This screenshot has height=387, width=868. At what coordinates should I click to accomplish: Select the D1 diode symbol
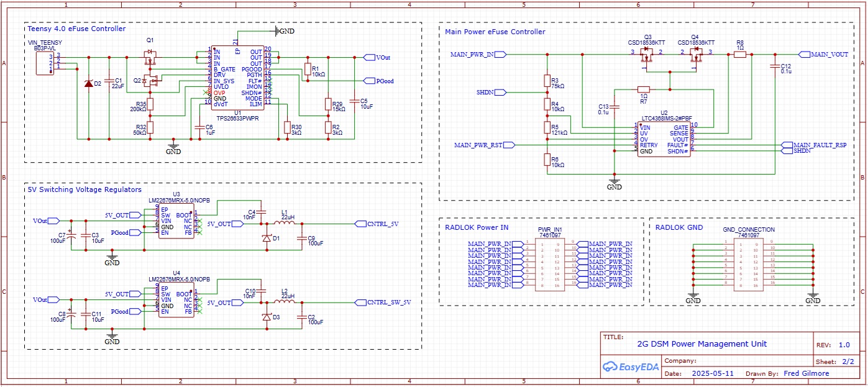click(267, 239)
